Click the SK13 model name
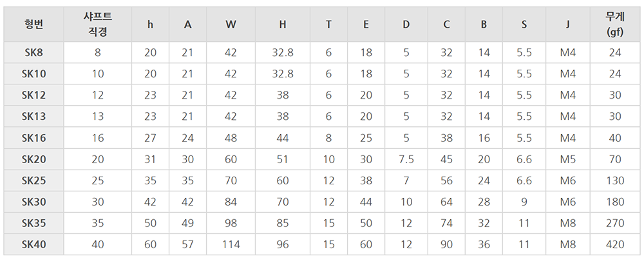The image size is (644, 263). point(33,117)
